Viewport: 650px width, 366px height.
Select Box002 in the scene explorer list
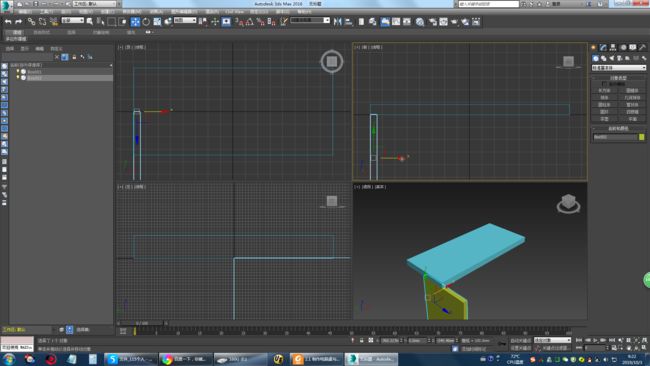(35, 78)
